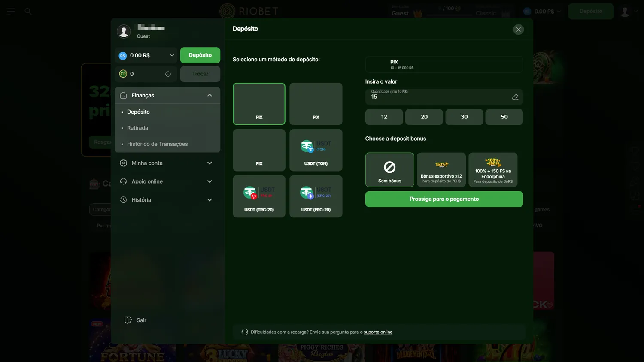
Task: Close the Depósito dialog with the X
Action: click(x=518, y=30)
